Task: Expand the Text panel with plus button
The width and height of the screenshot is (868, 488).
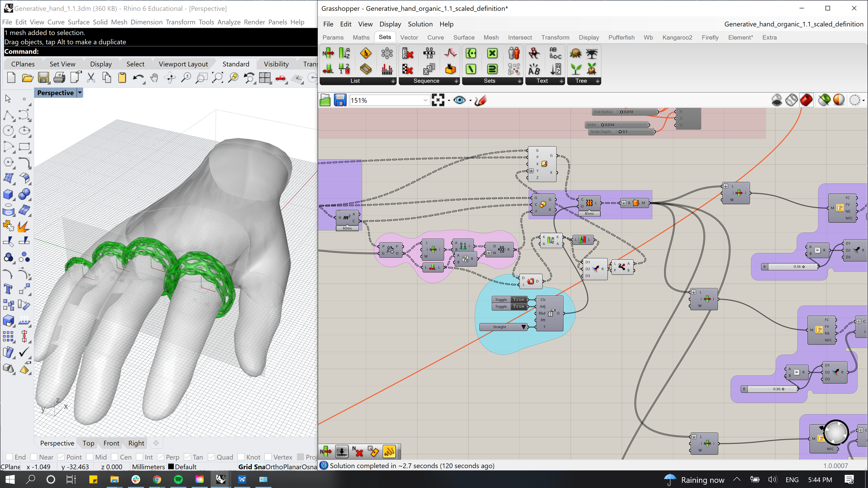Action: click(x=561, y=81)
